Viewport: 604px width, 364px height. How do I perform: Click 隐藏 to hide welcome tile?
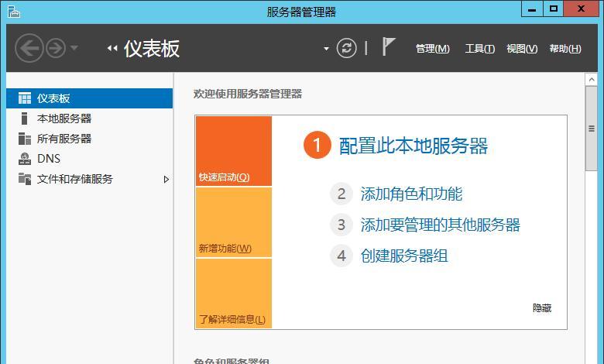click(x=542, y=307)
